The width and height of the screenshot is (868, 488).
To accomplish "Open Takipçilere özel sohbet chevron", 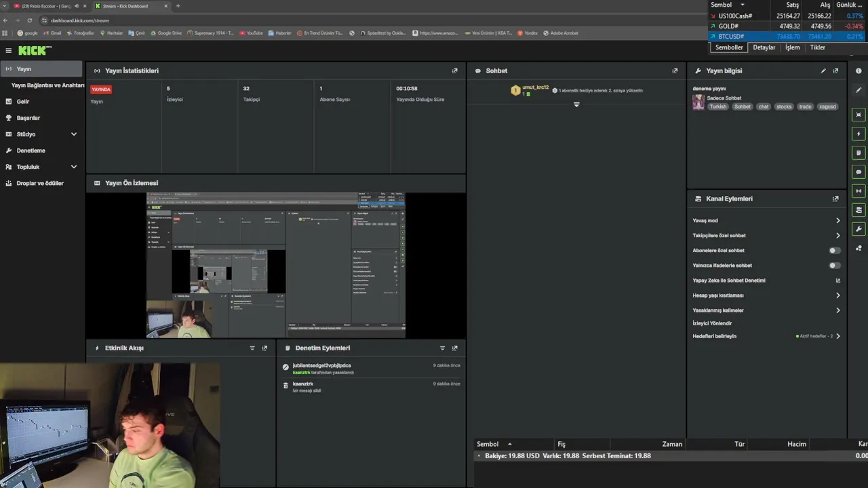I will (x=838, y=235).
